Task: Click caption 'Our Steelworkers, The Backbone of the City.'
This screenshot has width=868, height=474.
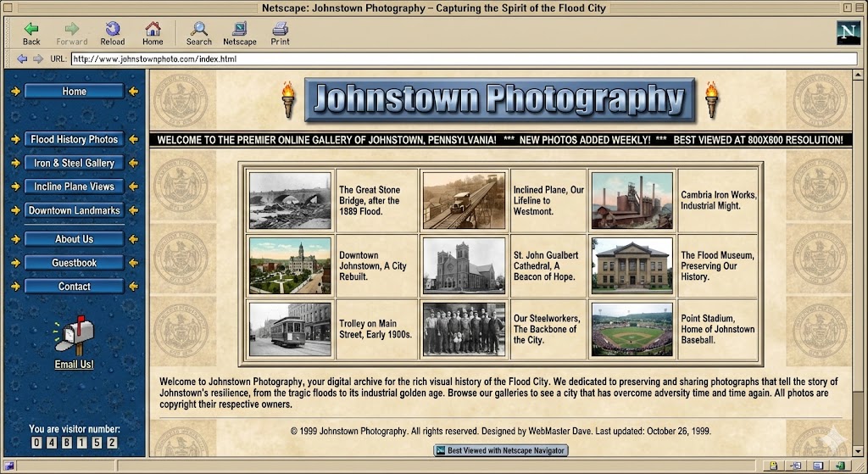Action: click(547, 329)
